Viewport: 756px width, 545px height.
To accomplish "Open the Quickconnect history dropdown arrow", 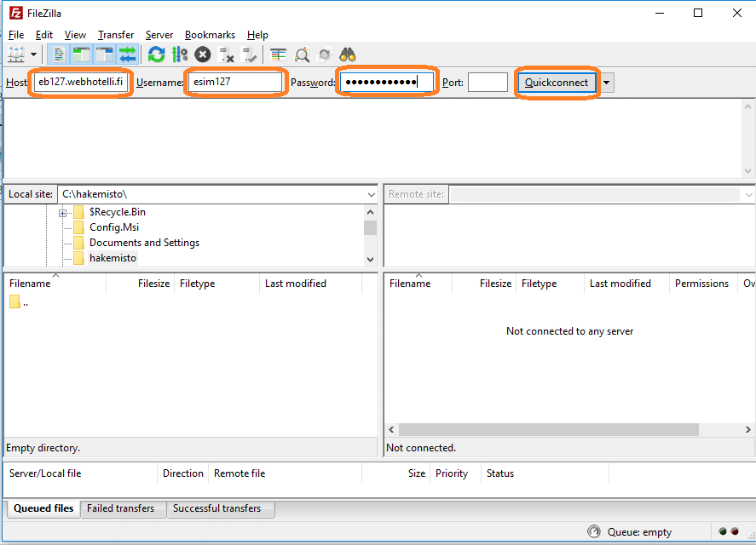I will coord(607,83).
